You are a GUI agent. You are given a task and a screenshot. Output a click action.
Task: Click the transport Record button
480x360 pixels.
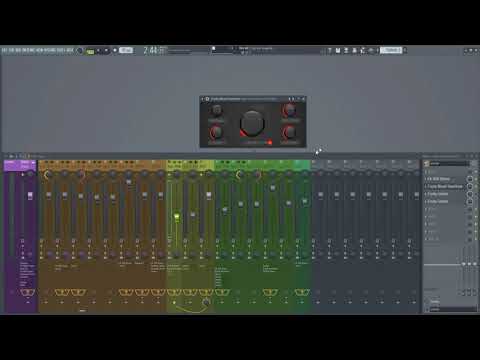(115, 51)
